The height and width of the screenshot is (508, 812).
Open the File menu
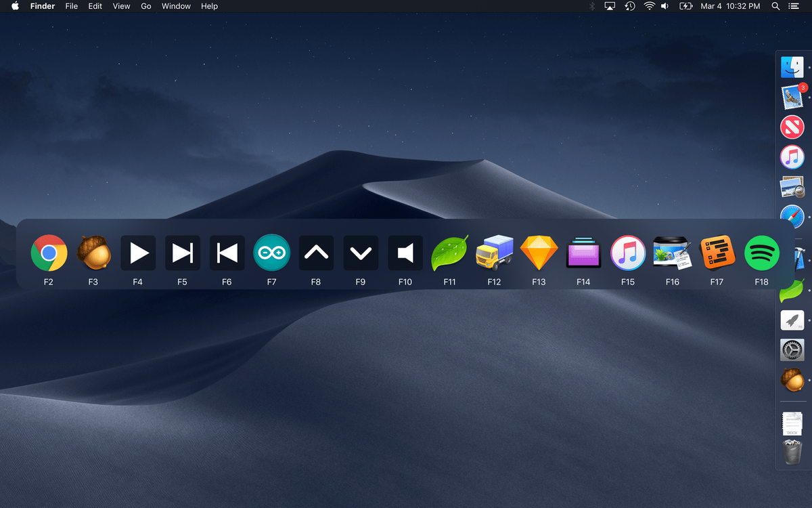click(x=72, y=6)
